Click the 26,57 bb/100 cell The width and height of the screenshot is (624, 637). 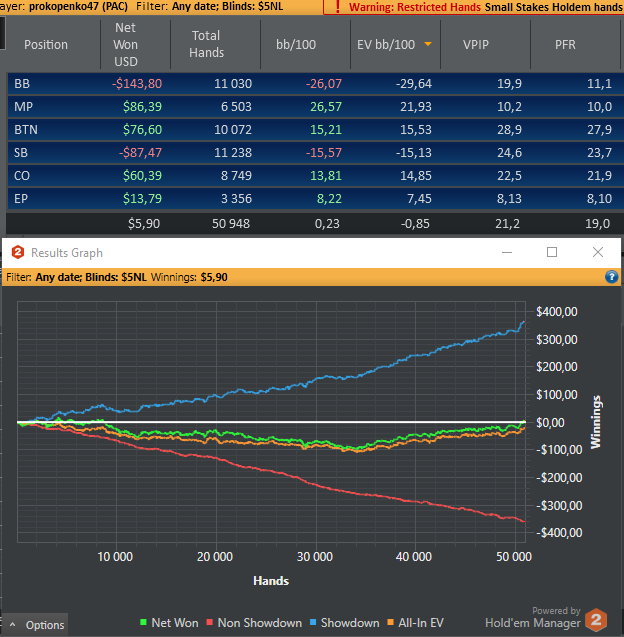326,106
